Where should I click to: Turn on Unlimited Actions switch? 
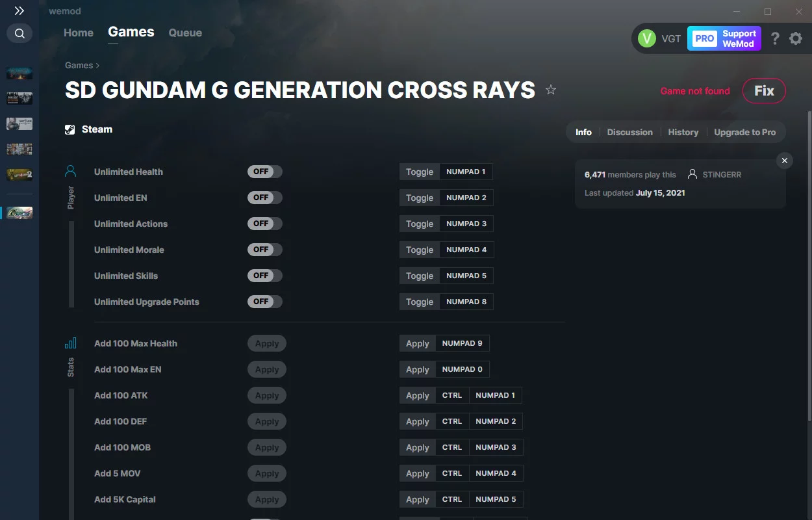point(265,224)
